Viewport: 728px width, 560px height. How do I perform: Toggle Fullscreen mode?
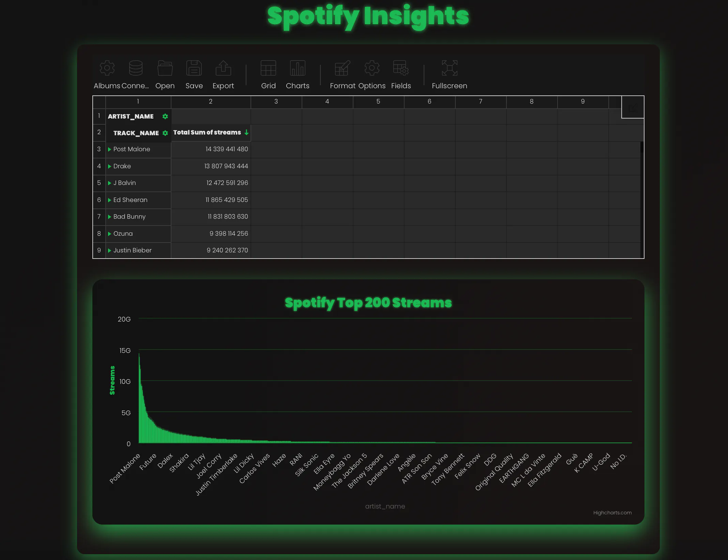click(x=450, y=75)
